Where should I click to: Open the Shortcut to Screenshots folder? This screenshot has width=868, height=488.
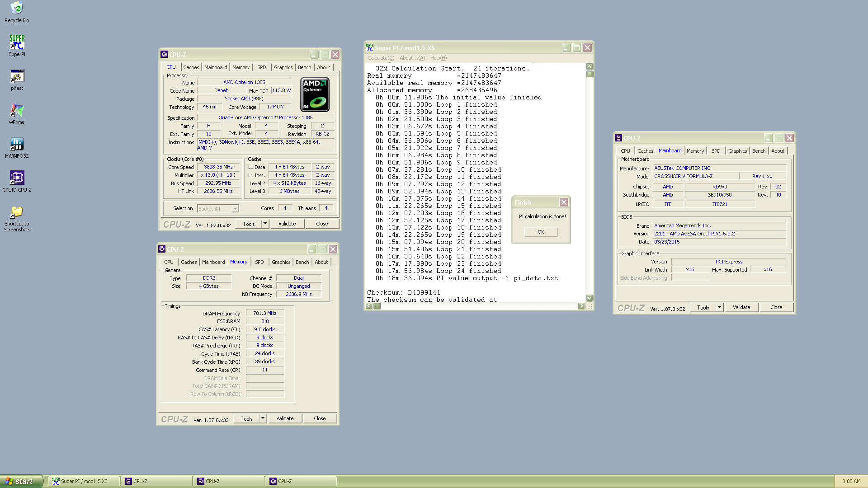(x=17, y=219)
